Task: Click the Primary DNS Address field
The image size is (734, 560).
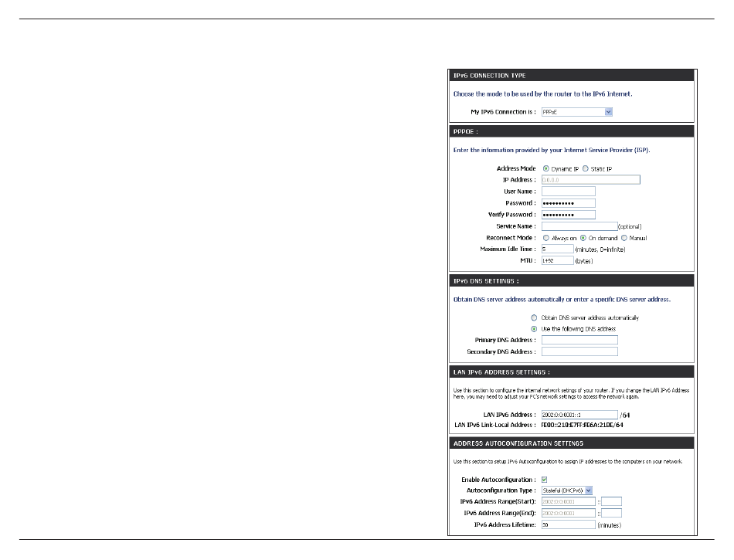Action: click(x=579, y=340)
